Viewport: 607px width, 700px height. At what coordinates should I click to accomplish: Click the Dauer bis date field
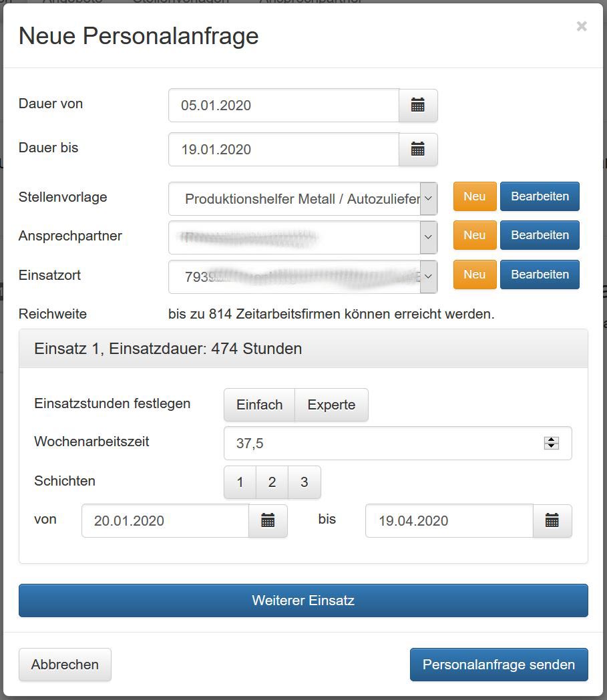click(x=284, y=150)
